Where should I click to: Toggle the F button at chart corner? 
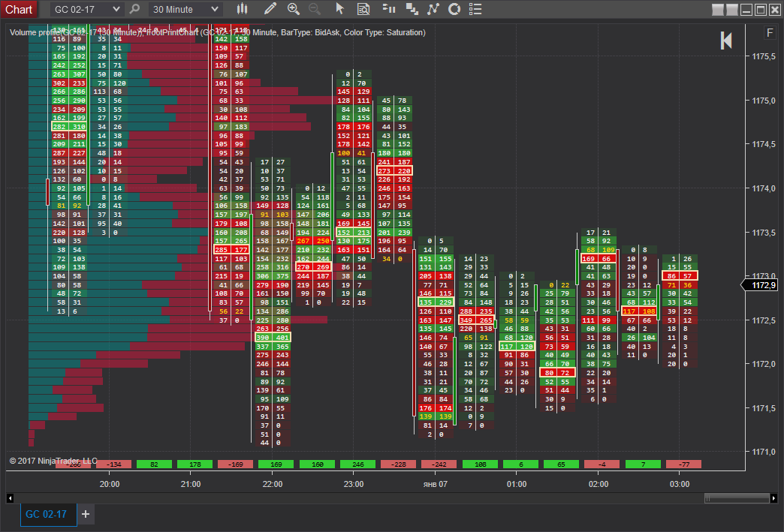[x=769, y=33]
